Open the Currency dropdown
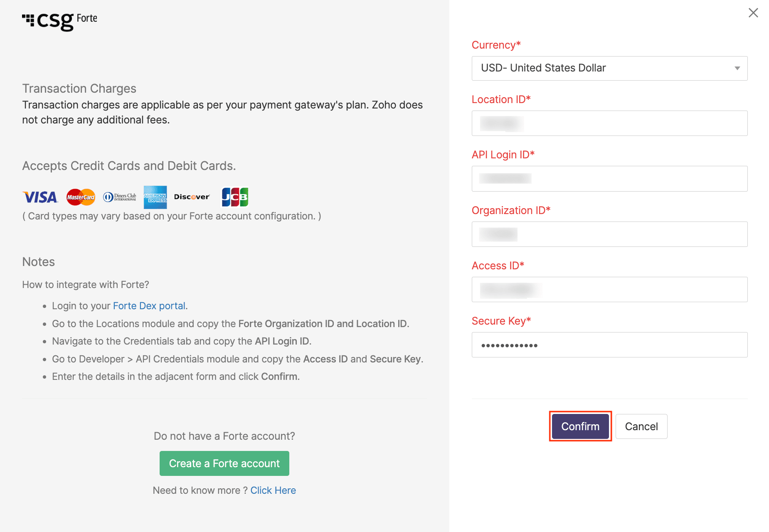Image resolution: width=769 pixels, height=532 pixels. coord(609,68)
